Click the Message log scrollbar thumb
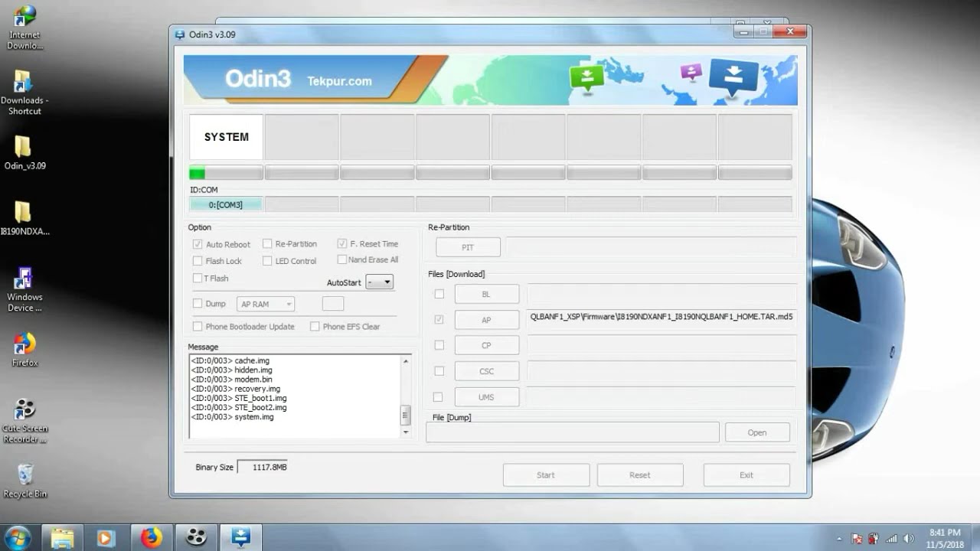This screenshot has height=551, width=980. pyautogui.click(x=406, y=415)
